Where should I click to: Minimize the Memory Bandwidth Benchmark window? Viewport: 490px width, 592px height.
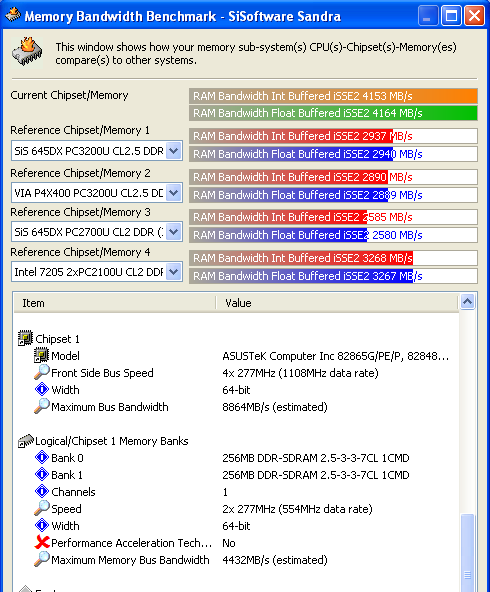pos(428,15)
